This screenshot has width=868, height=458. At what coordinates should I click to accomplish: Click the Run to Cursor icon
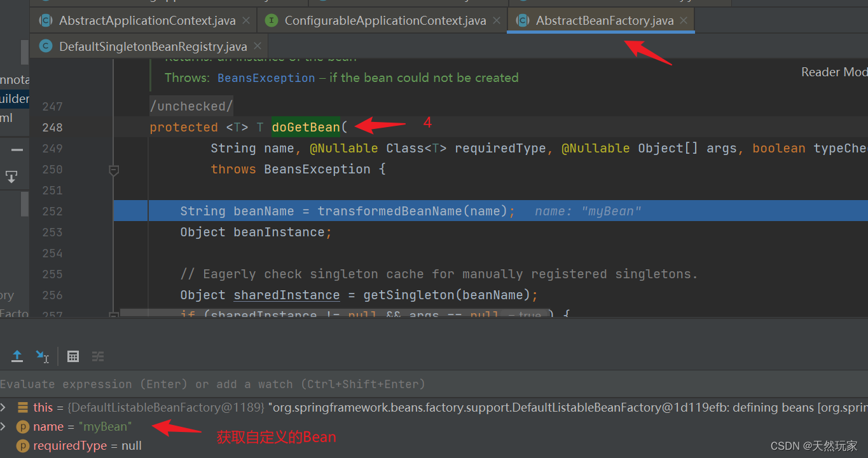[x=42, y=356]
